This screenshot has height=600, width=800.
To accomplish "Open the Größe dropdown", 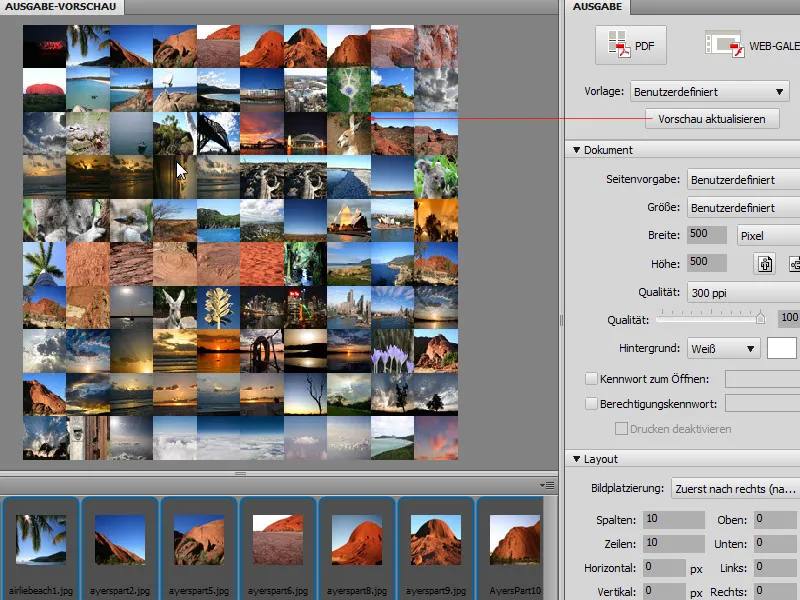I will coord(743,208).
